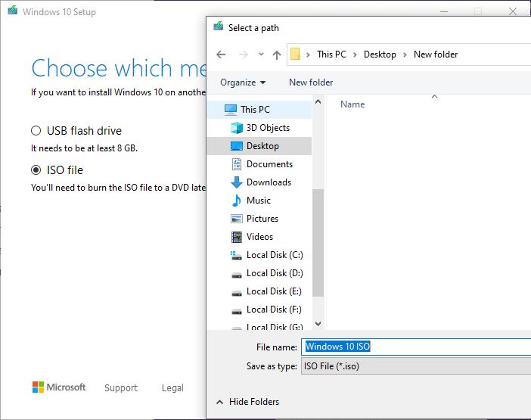
Task: Open the recent locations dropdown arrow
Action: 261,54
